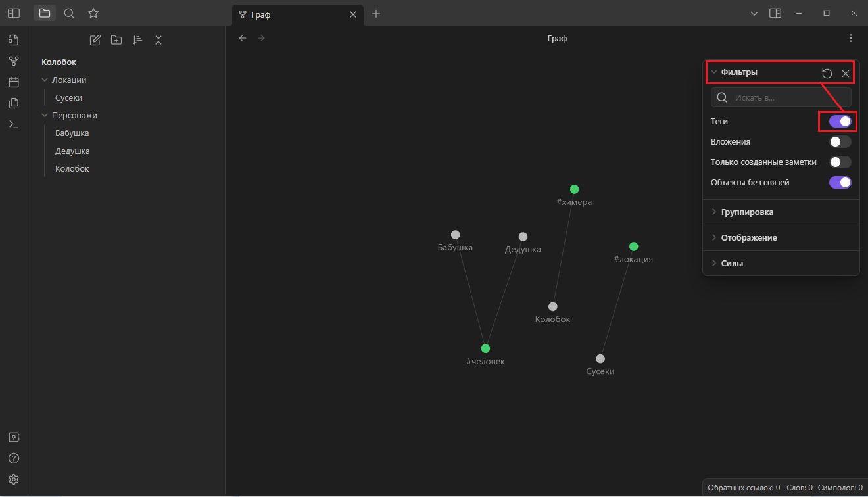Open the Сусеки note in the file tree

point(68,98)
